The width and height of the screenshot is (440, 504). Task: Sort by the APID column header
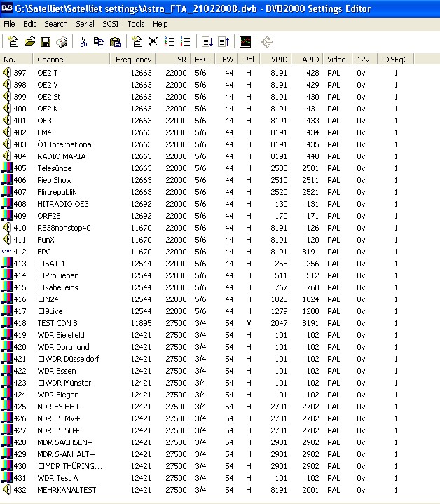tap(308, 60)
